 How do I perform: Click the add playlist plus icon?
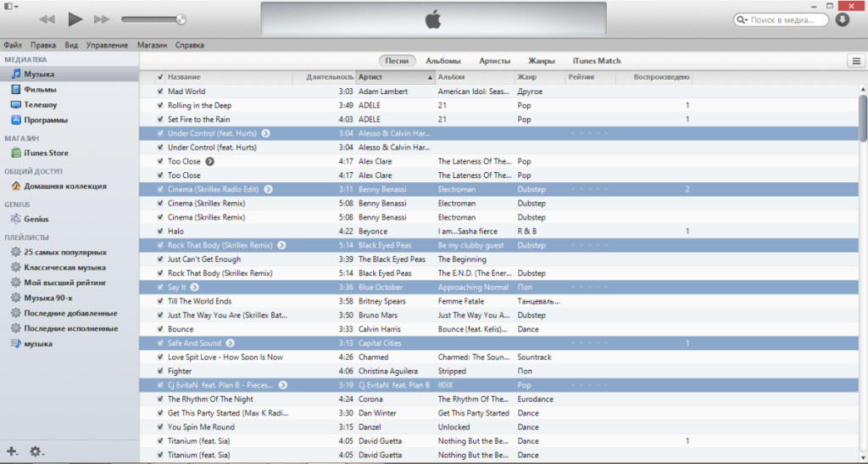pos(12,451)
